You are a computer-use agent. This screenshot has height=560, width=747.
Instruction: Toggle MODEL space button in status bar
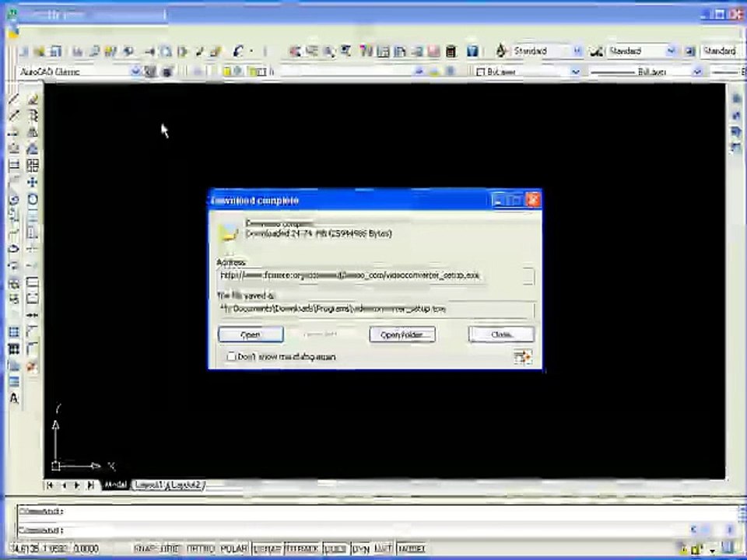(x=411, y=548)
